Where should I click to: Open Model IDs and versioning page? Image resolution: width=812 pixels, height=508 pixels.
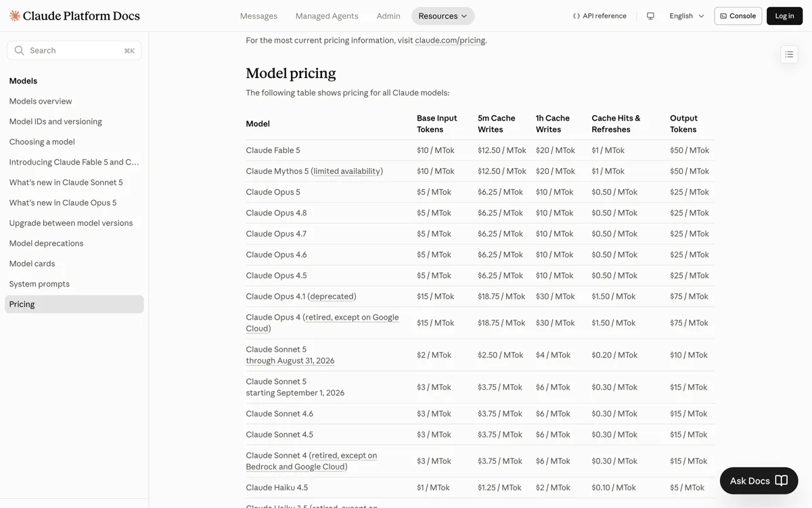[55, 121]
